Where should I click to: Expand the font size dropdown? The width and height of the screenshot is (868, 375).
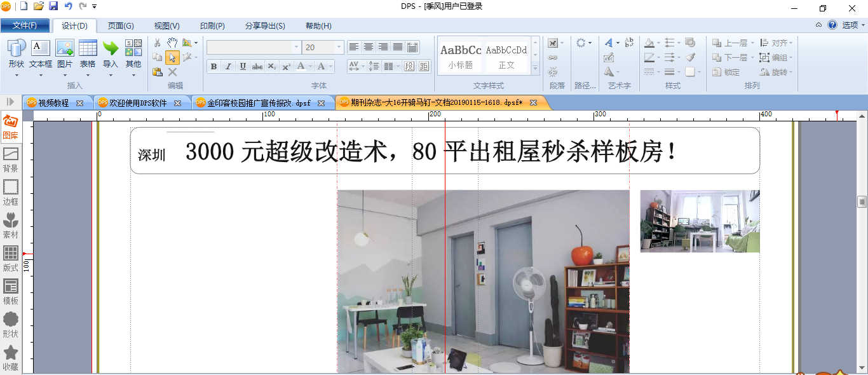pyautogui.click(x=339, y=47)
